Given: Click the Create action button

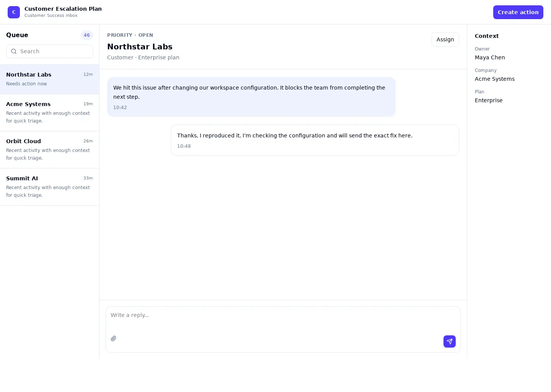Looking at the screenshot, I should (518, 12).
